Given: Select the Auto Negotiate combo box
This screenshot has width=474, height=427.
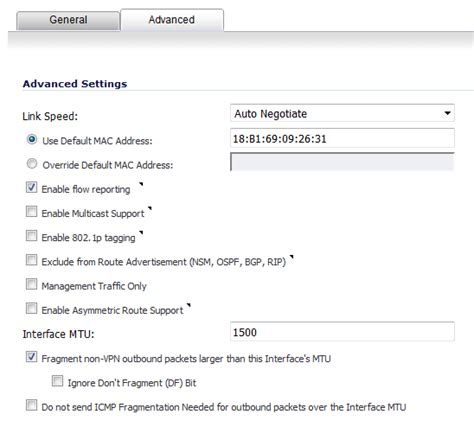Looking at the screenshot, I should (x=342, y=114).
